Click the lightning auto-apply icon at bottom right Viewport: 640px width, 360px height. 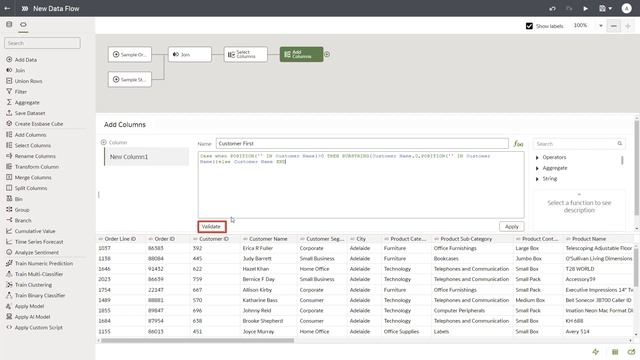[596, 352]
